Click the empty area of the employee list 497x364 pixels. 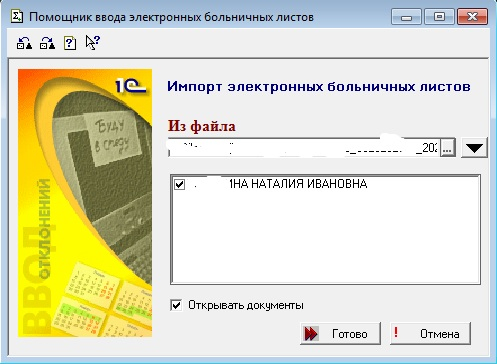(x=325, y=238)
